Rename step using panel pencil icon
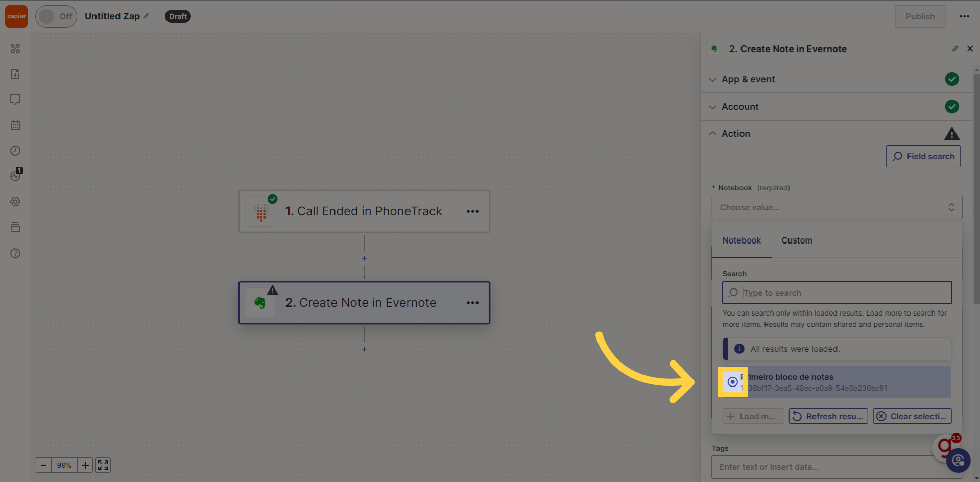This screenshot has height=482, width=980. click(x=955, y=49)
